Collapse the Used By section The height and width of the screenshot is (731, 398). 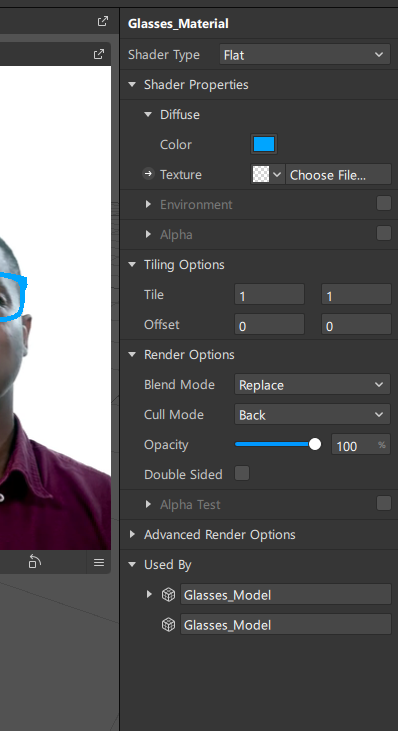(x=132, y=565)
